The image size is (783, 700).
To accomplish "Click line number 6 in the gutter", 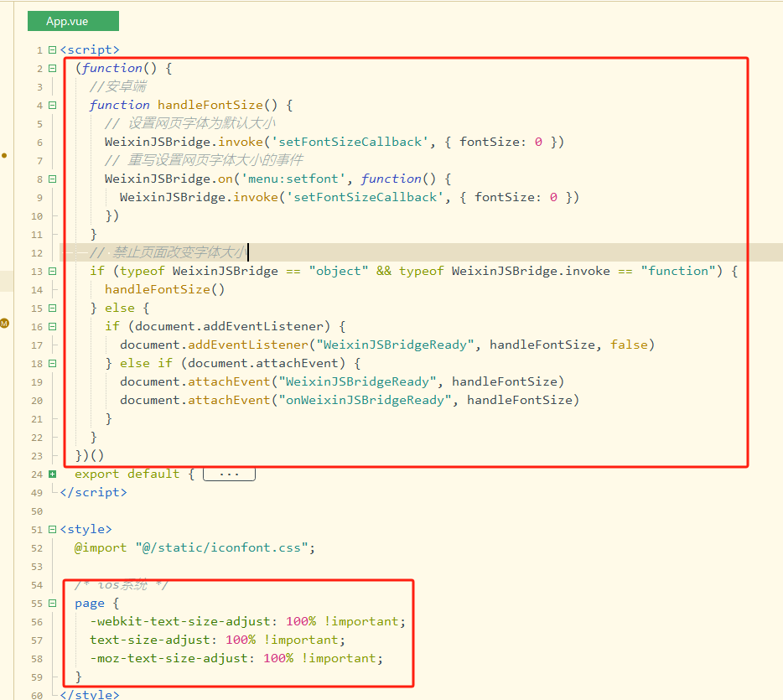I will point(39,143).
